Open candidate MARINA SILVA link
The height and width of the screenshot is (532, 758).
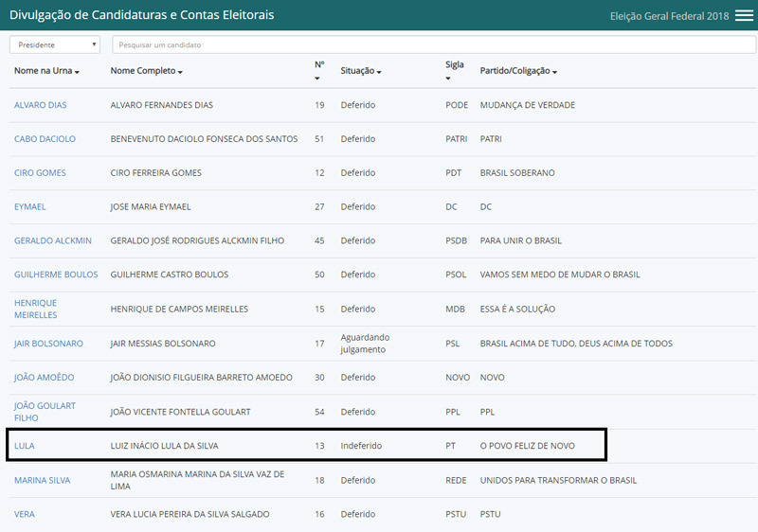(x=42, y=480)
